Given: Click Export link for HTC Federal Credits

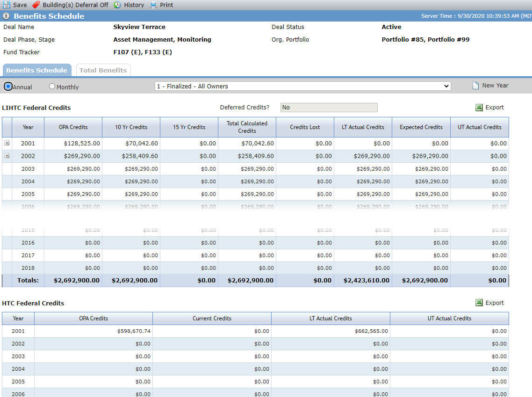Looking at the screenshot, I should (x=495, y=303).
